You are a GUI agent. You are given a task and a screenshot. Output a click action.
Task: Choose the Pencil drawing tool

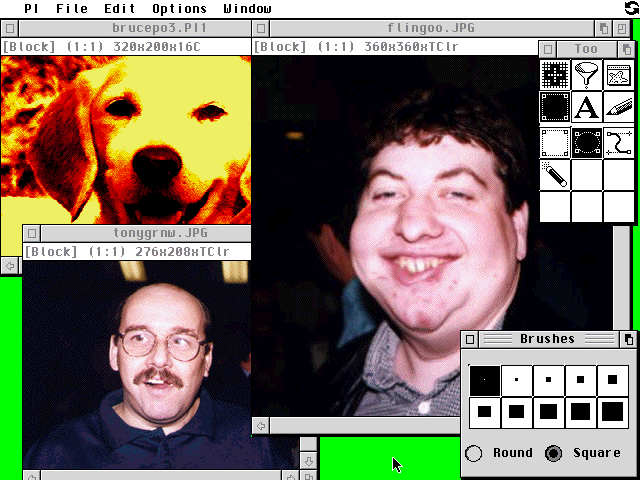point(619,108)
